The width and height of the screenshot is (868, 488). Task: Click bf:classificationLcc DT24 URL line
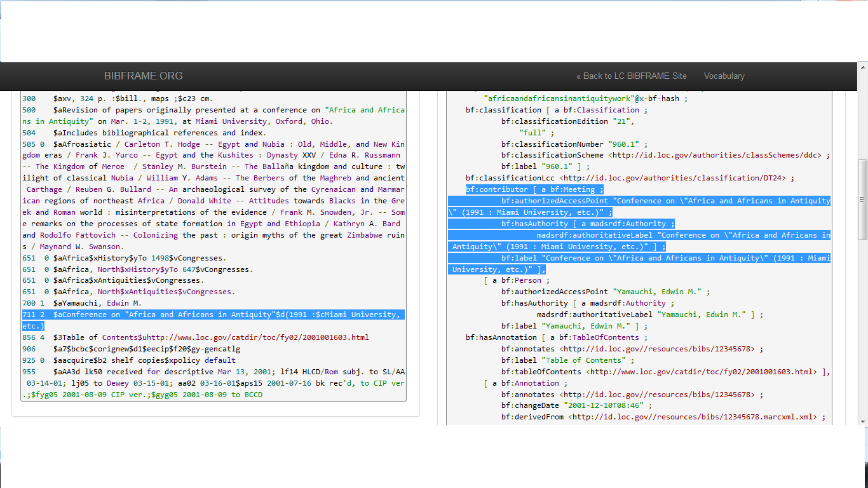click(630, 178)
